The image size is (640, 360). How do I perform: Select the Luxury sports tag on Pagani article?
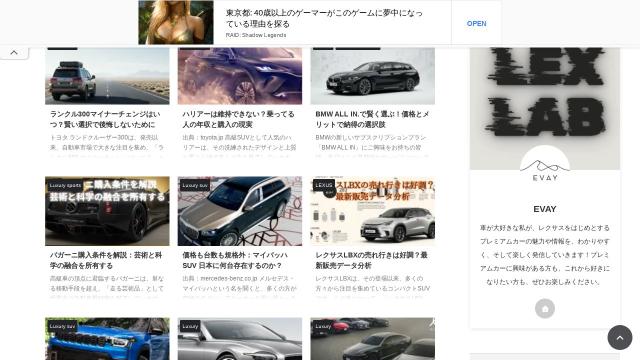[x=65, y=185]
